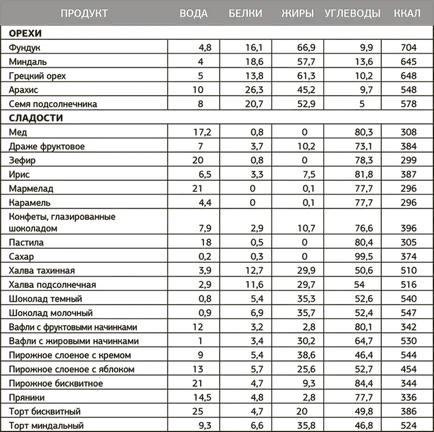Viewport: 434px width, 432px height.
Task: Click calorie value 704 for Фундук
Action: [x=408, y=48]
